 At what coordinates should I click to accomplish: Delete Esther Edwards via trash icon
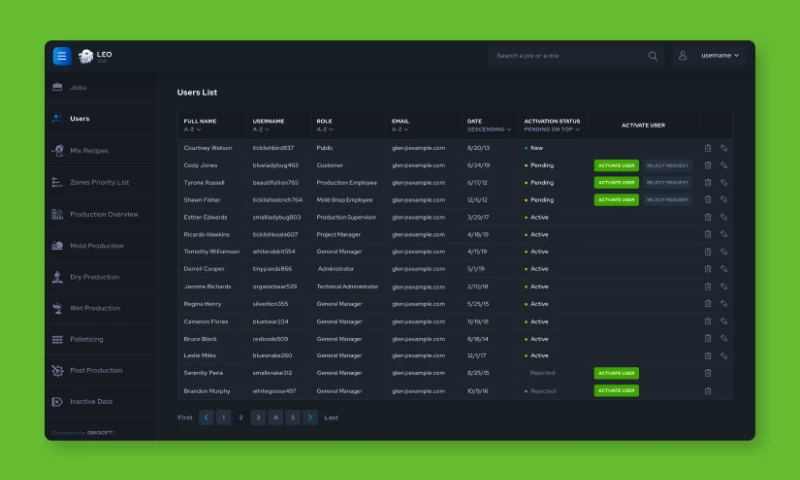click(x=708, y=217)
